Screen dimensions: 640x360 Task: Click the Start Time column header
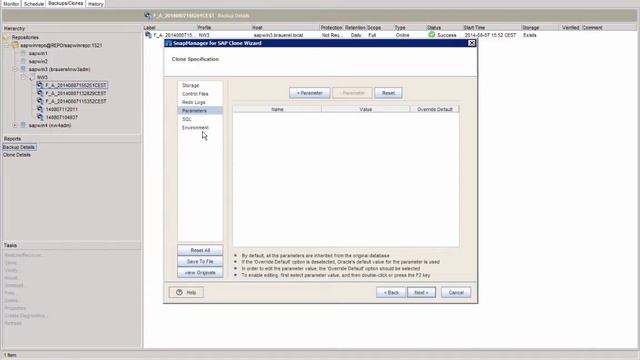point(492,28)
